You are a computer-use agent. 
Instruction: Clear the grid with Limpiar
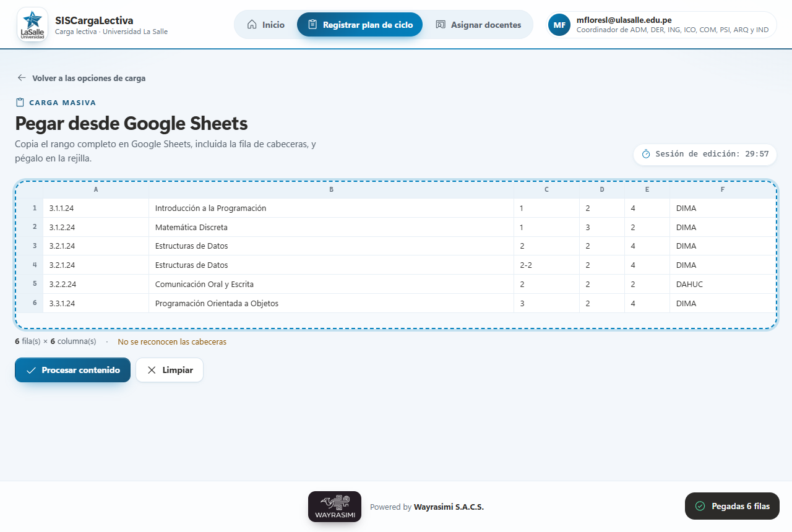(170, 370)
